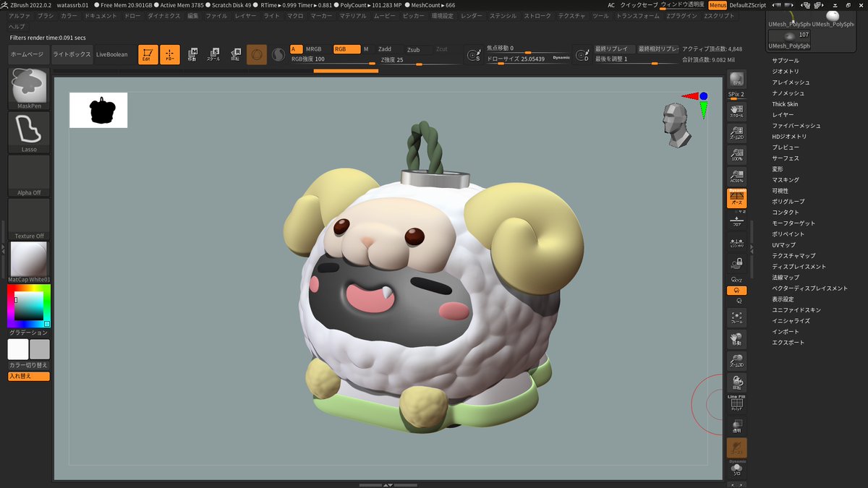868x488 pixels.
Task: Toggle Transparent (透明) display
Action: pyautogui.click(x=737, y=425)
